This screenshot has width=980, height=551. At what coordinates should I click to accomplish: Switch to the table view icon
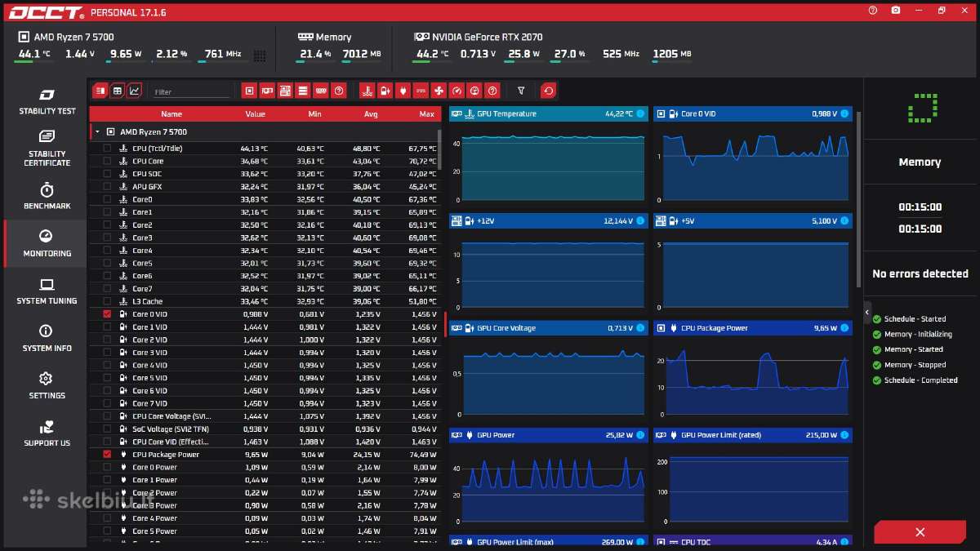100,91
